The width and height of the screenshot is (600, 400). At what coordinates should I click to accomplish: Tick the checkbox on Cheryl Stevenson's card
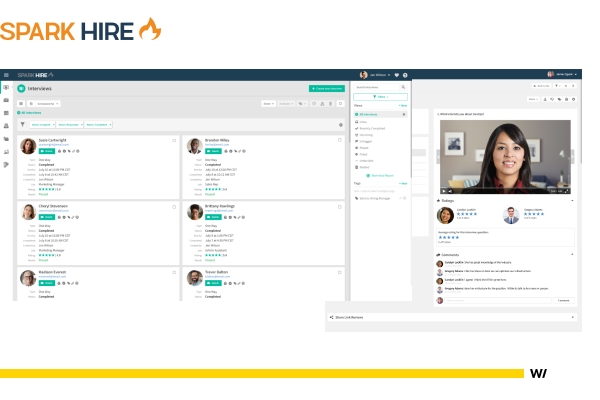click(176, 205)
